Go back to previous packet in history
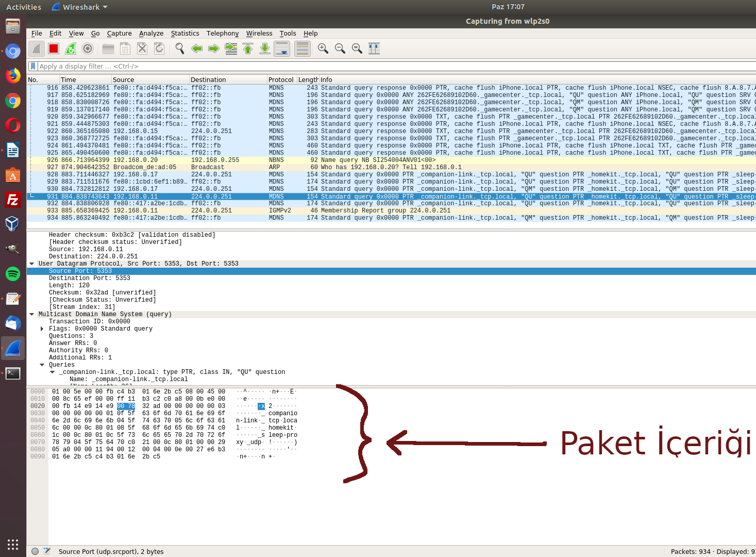Viewport: 756px width, 557px height. tap(197, 48)
